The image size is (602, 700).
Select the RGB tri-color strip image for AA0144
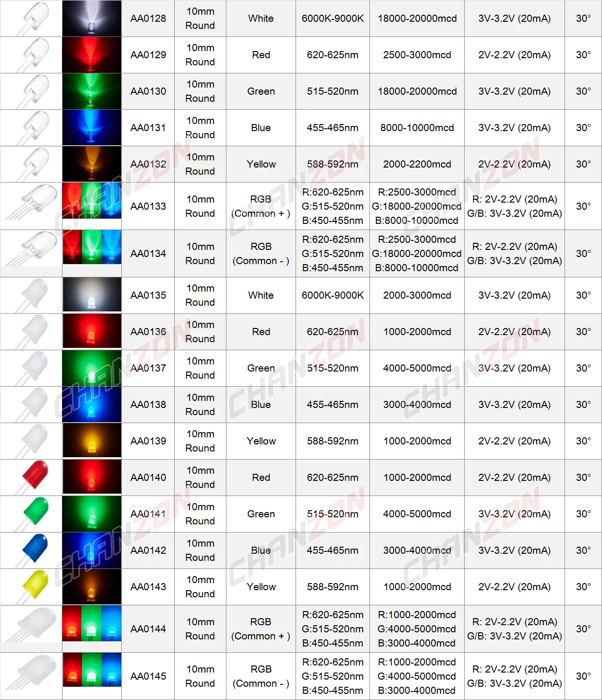(91, 629)
